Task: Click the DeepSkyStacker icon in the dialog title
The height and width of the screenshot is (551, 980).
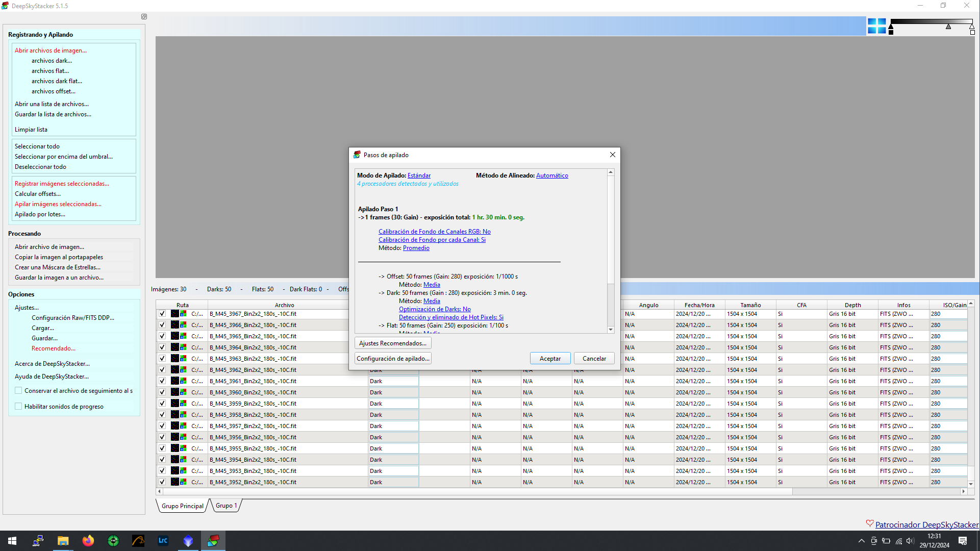Action: (x=357, y=155)
